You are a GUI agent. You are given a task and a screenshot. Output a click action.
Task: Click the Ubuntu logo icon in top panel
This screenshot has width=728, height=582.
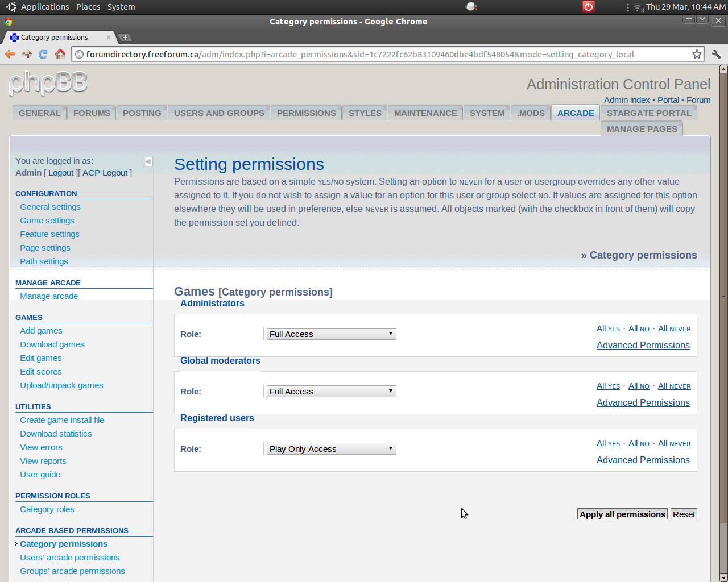11,7
